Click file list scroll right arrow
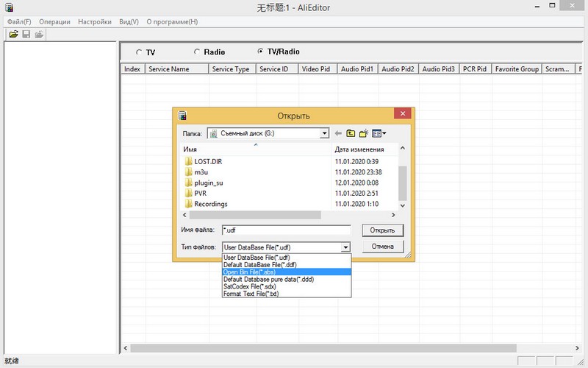 (x=393, y=215)
